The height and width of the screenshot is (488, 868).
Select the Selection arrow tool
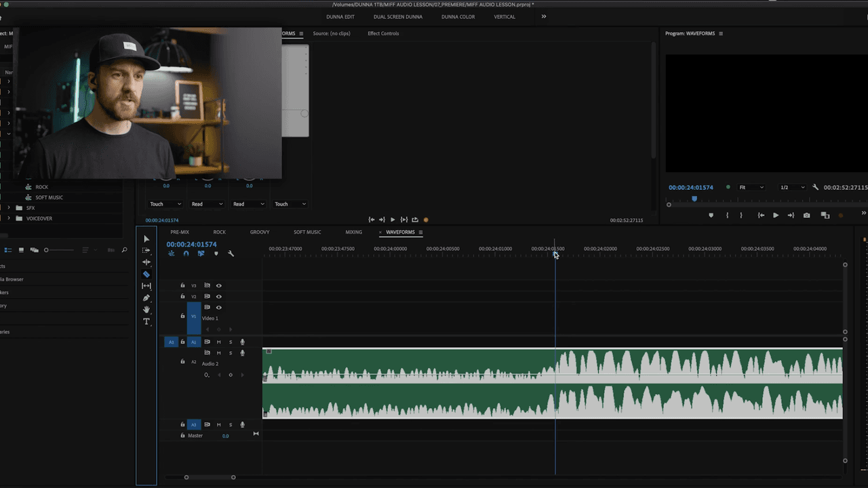point(146,239)
